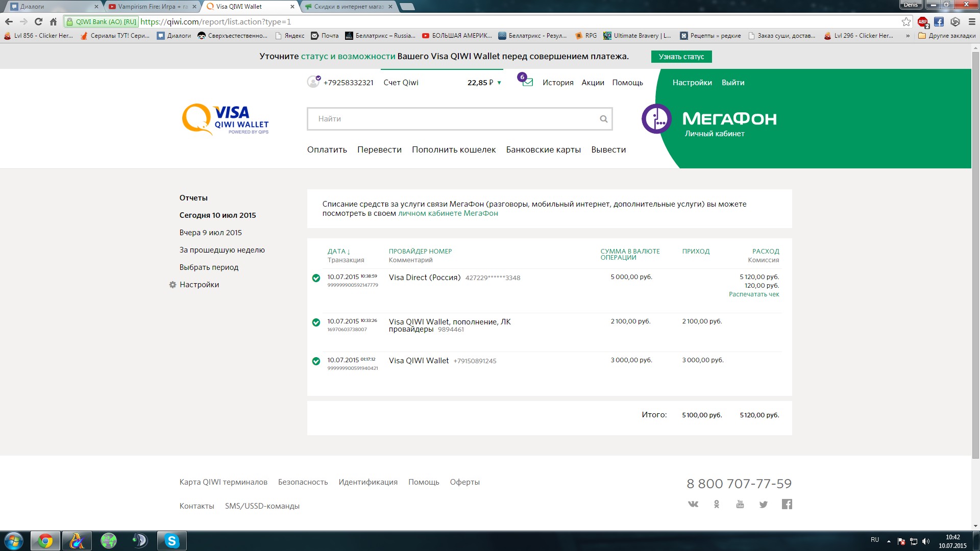Open QIWI VKontakte social page icon
980x551 pixels.
pos(693,504)
